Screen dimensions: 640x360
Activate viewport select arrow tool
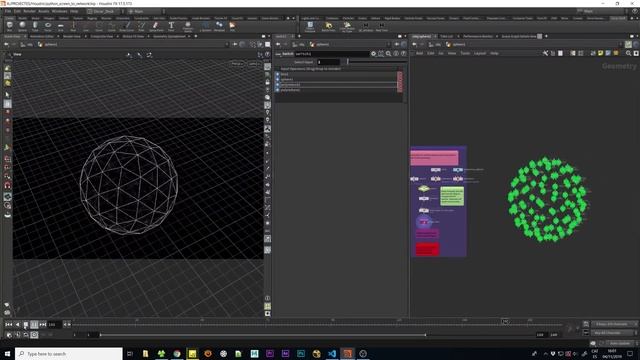[x=7, y=95]
